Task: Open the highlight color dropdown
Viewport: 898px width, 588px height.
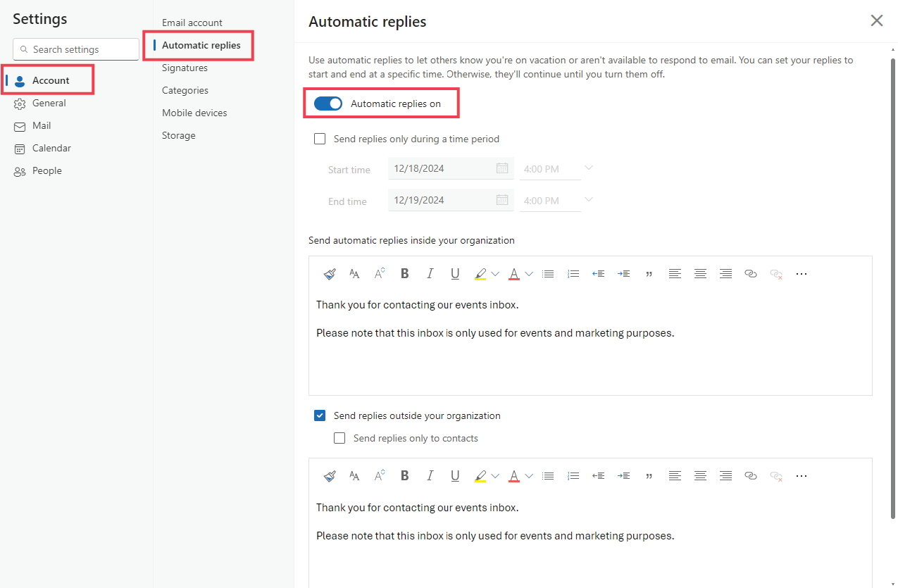Action: (495, 273)
